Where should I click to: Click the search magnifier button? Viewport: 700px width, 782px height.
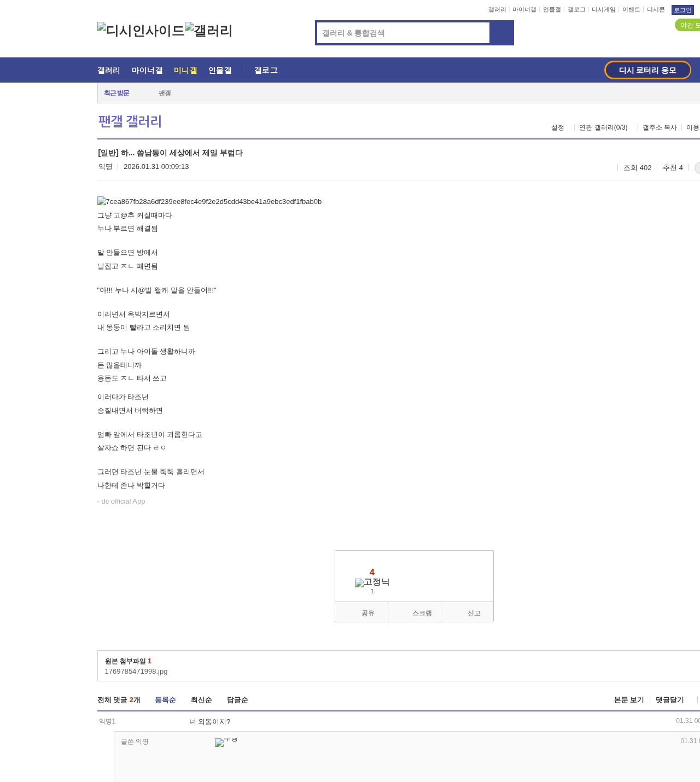pyautogui.click(x=501, y=33)
